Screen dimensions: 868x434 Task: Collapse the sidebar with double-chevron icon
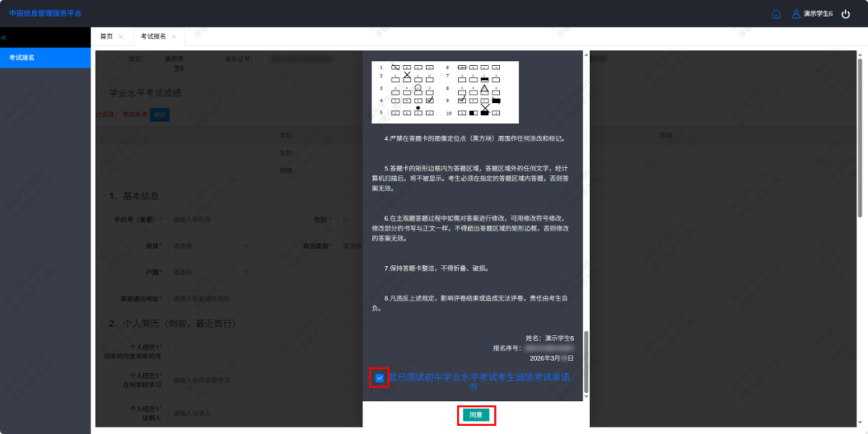click(x=4, y=37)
